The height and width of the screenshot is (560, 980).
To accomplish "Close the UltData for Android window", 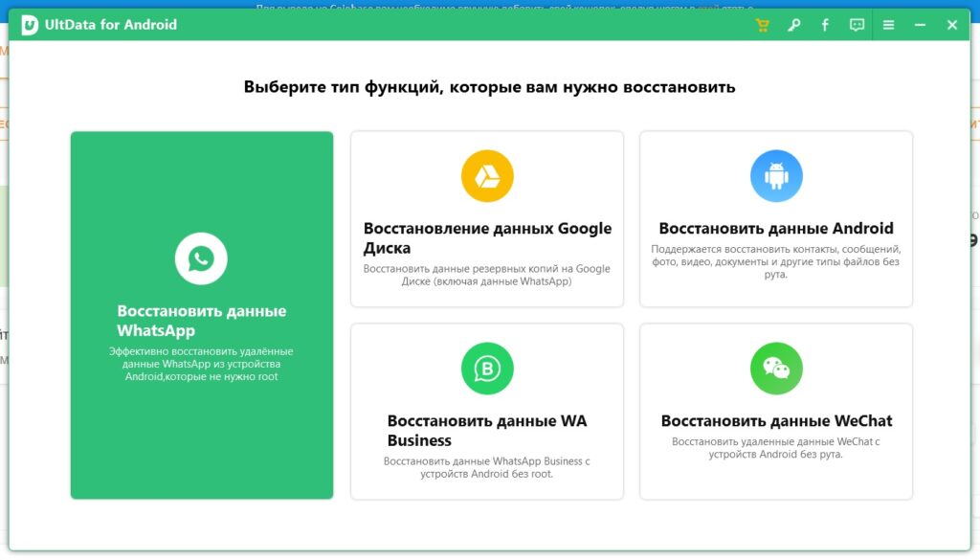I will pos(952,25).
